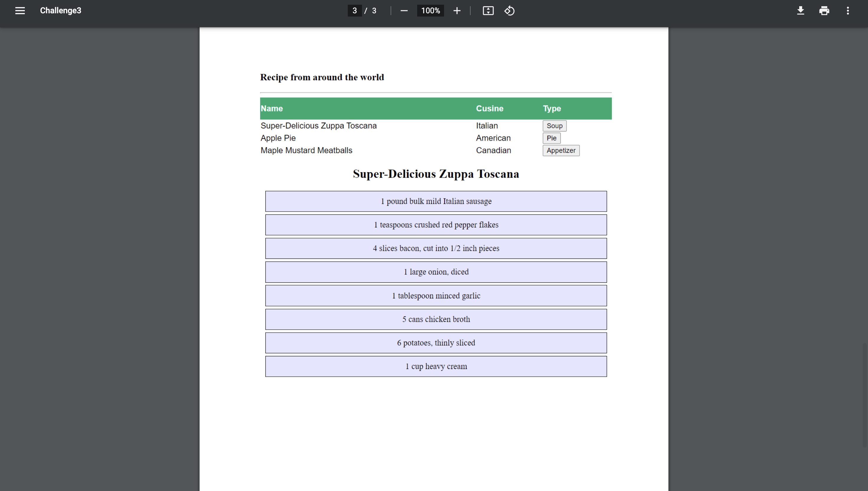Toggle the Canadian cuisine row item
Viewport: 868px width, 491px height.
[x=560, y=150]
